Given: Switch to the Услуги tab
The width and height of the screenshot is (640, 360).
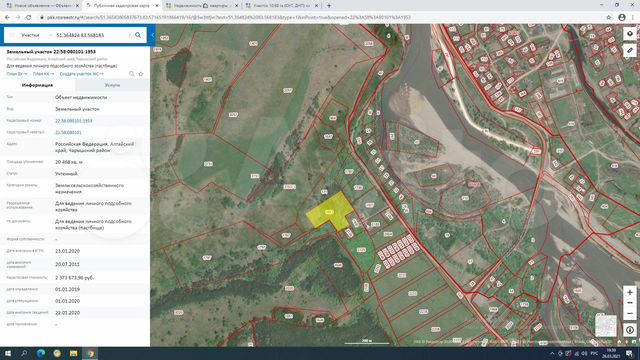Looking at the screenshot, I should (112, 85).
